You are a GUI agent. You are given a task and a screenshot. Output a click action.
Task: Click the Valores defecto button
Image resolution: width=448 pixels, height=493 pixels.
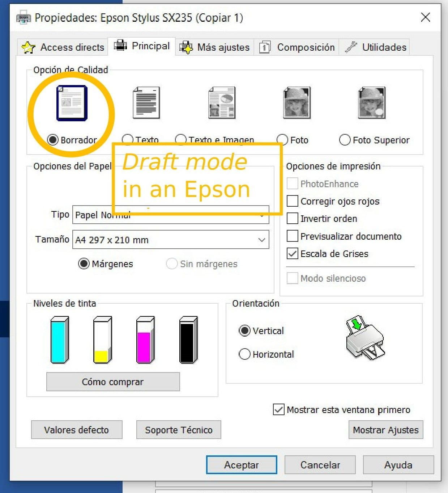77,430
